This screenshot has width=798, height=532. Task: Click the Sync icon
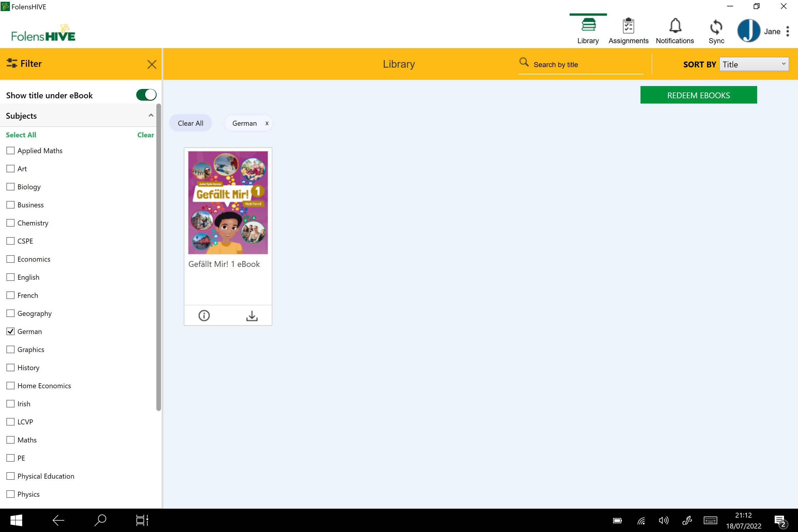(716, 27)
